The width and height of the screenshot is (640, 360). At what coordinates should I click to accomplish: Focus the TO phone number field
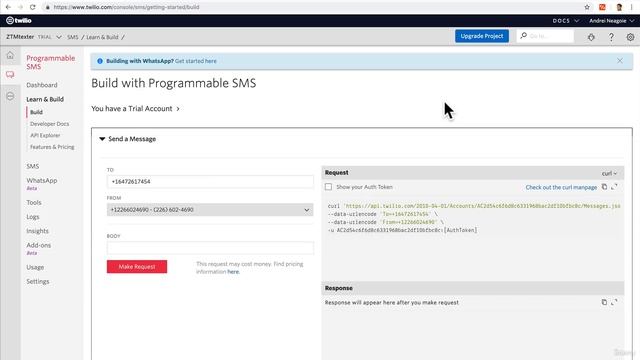[210, 182]
